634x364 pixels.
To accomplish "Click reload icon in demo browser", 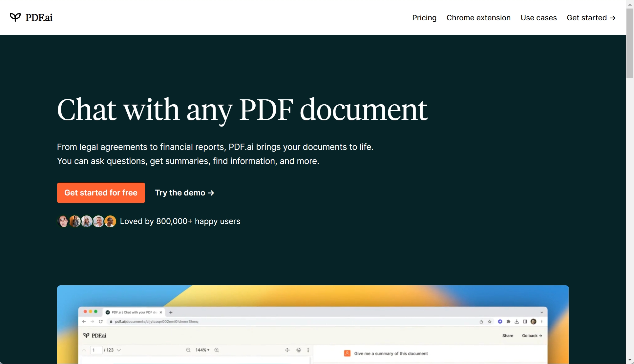I will click(x=101, y=322).
